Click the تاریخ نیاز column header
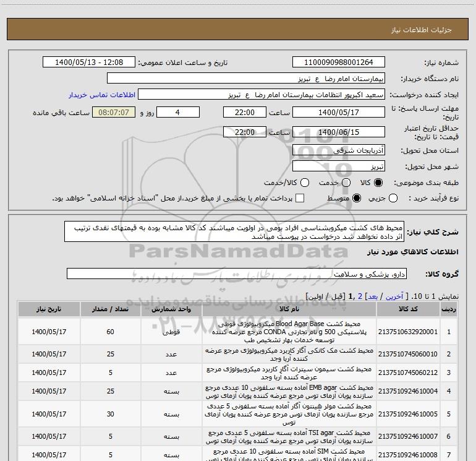476x461 pixels. point(49,309)
